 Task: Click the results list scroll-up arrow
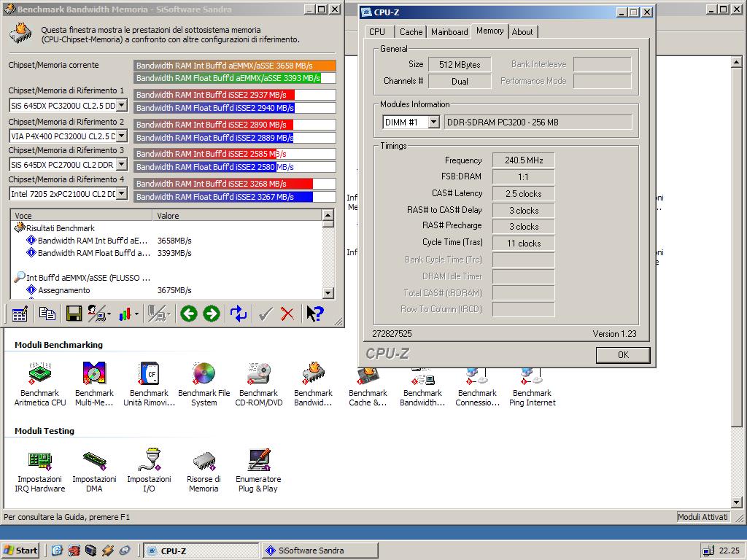click(328, 215)
